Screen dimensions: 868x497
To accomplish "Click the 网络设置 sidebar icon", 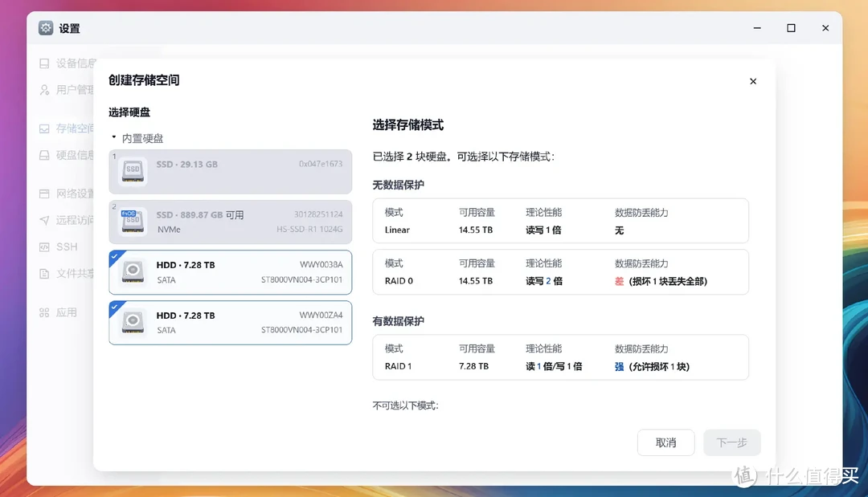I will click(45, 194).
